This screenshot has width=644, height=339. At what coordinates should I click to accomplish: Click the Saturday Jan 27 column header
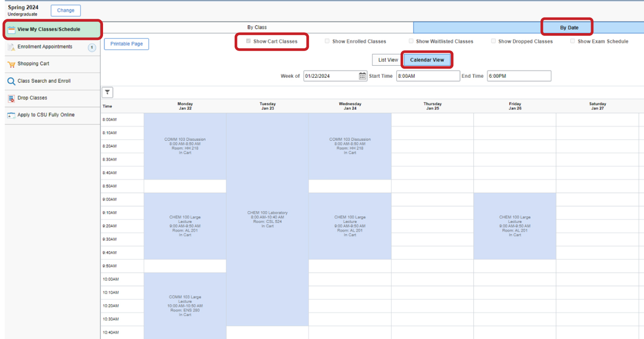pyautogui.click(x=598, y=106)
